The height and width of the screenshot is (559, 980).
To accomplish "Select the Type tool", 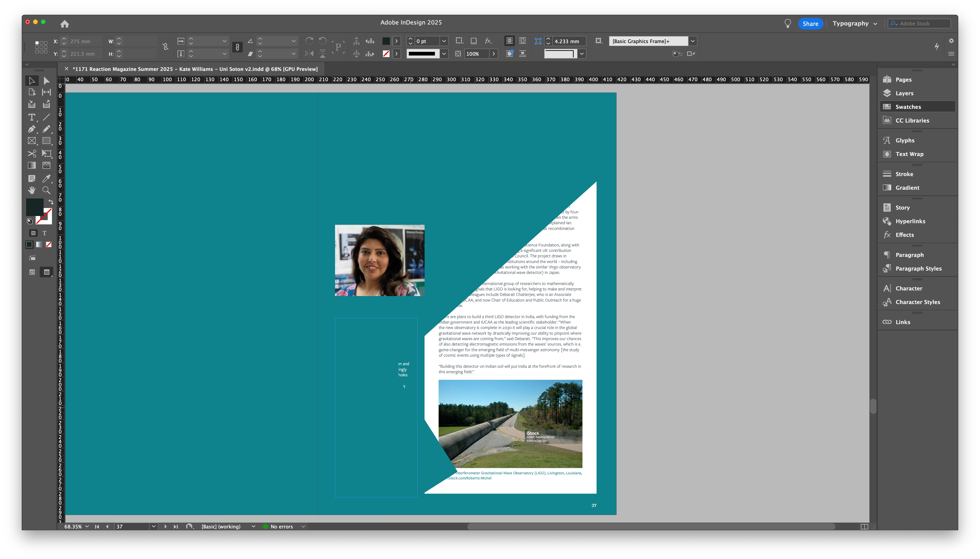I will [x=32, y=117].
